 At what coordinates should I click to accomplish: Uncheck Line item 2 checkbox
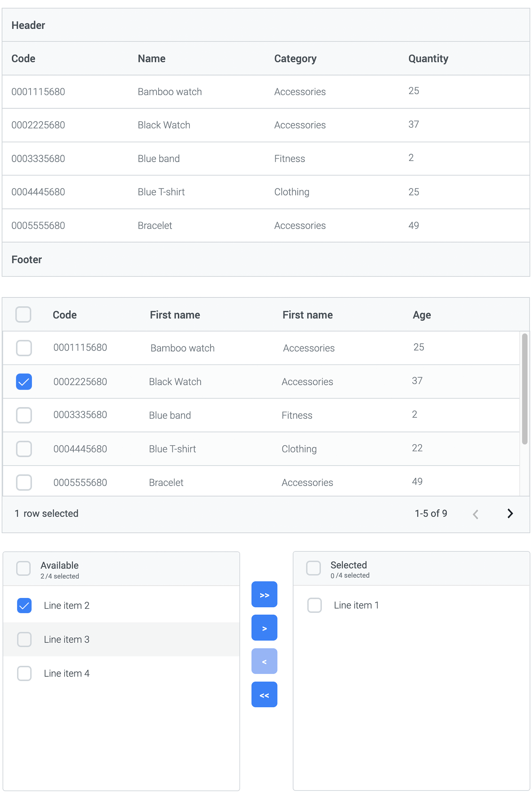point(24,606)
